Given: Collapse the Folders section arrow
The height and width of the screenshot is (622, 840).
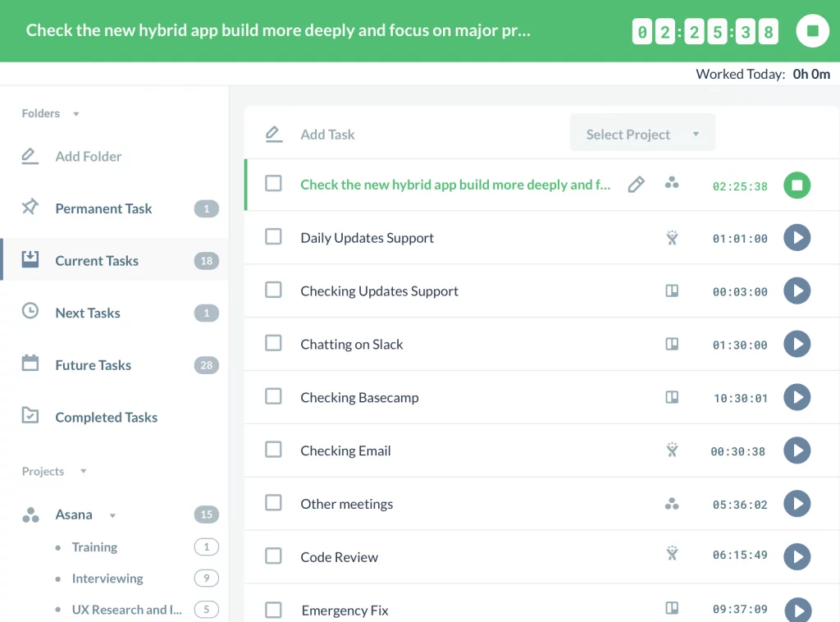Looking at the screenshot, I should click(x=76, y=114).
